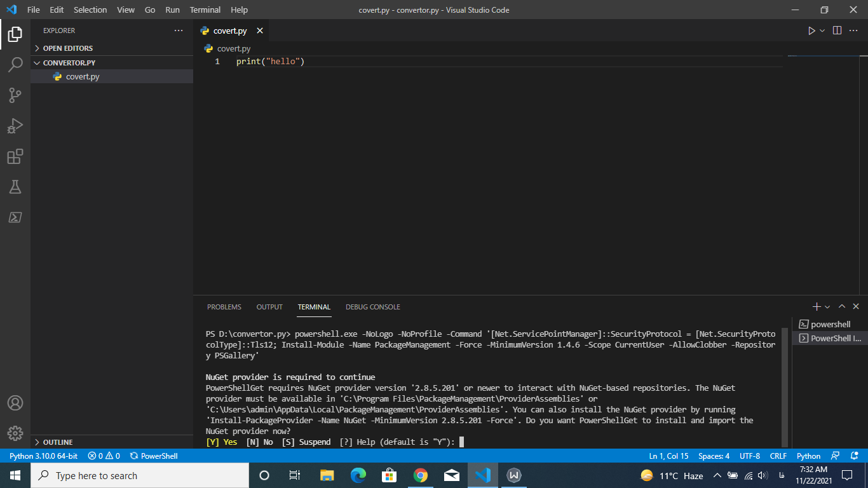Image resolution: width=868 pixels, height=488 pixels.
Task: Open the new terminal launch profile dropdown
Action: pyautogui.click(x=827, y=308)
